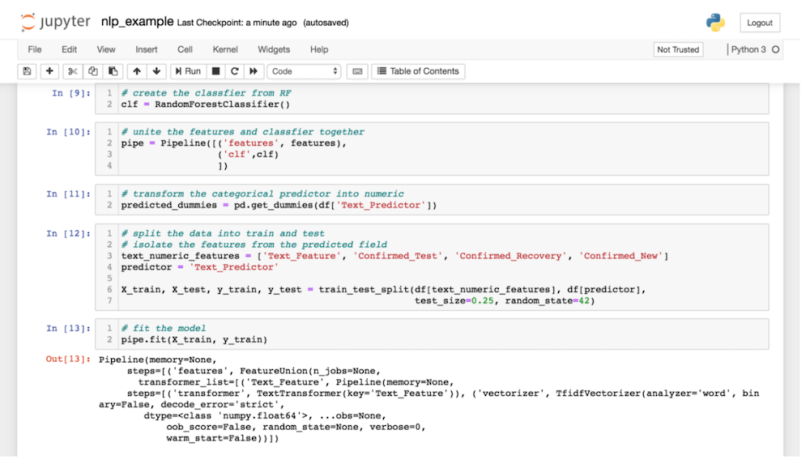Paste cells below icon
Screen dimensions: 810x464
(x=113, y=71)
